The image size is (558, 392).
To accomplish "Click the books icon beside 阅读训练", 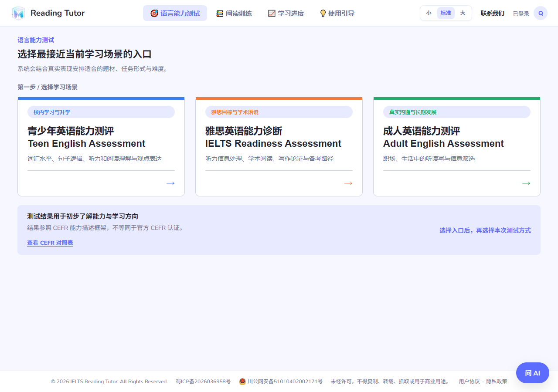I will tap(220, 14).
